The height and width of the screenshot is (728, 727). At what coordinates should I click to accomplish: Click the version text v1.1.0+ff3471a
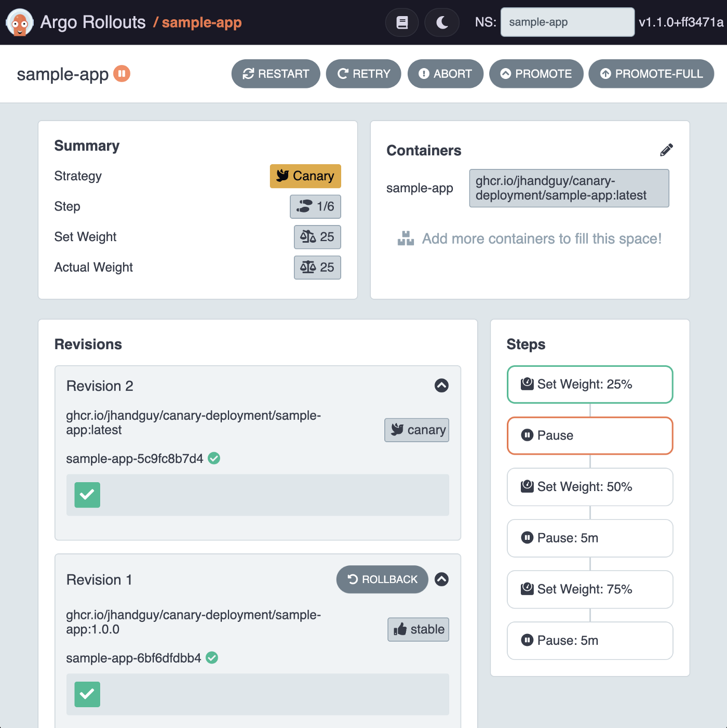(681, 22)
